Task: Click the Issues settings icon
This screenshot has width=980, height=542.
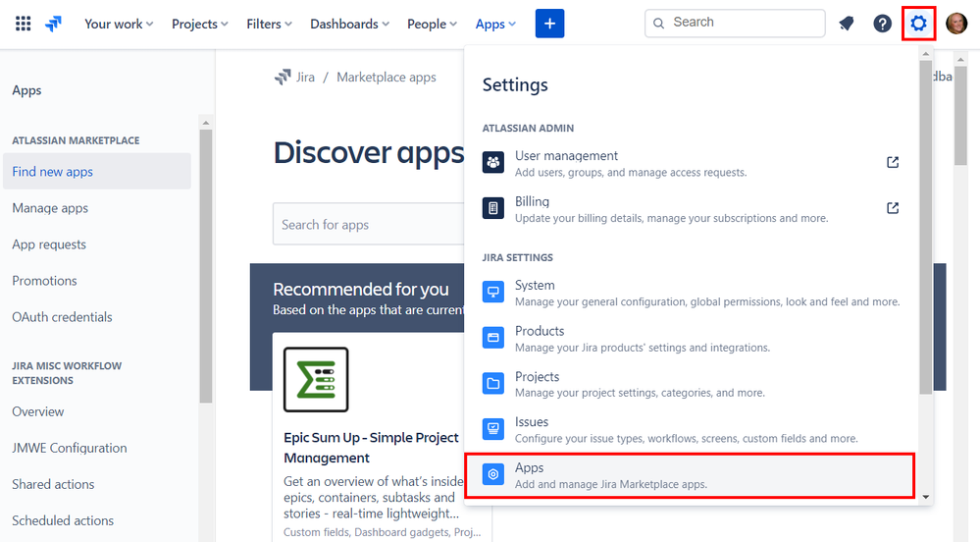Action: pyautogui.click(x=493, y=429)
